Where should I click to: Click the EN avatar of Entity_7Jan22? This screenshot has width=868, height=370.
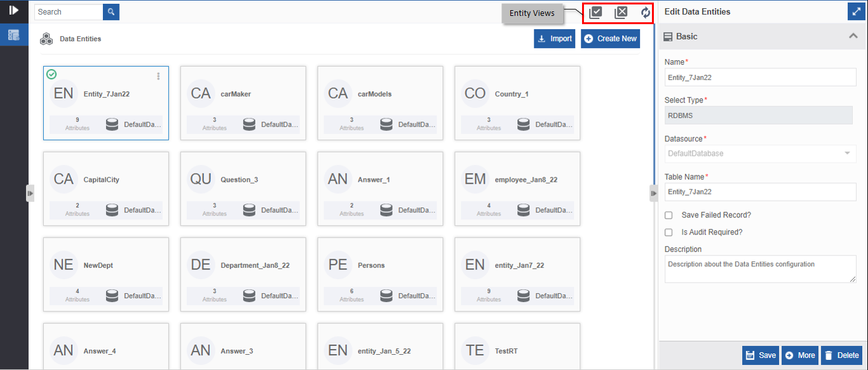click(64, 93)
